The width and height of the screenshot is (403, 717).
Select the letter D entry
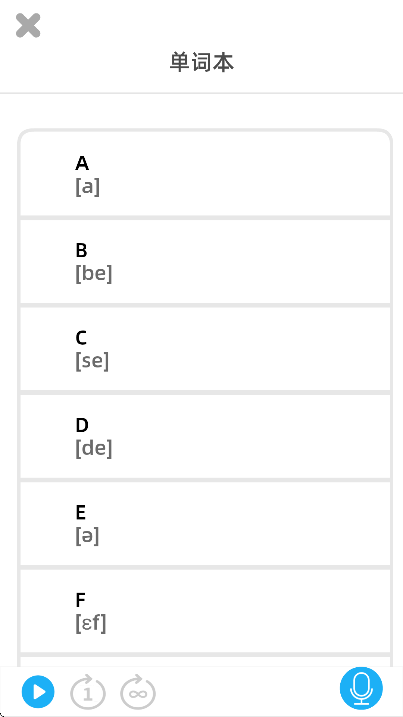(205, 436)
